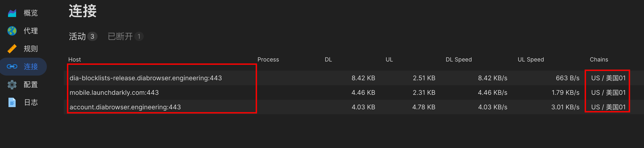Select the dia-blocklists-release.diabrowser.engineering connection row

tap(354, 78)
